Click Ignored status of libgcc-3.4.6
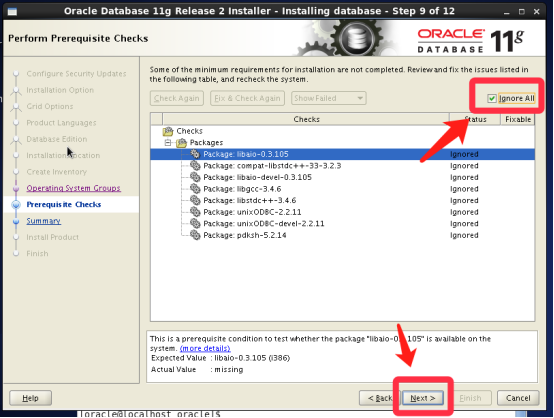Viewport: 554px width, 418px height. [464, 189]
